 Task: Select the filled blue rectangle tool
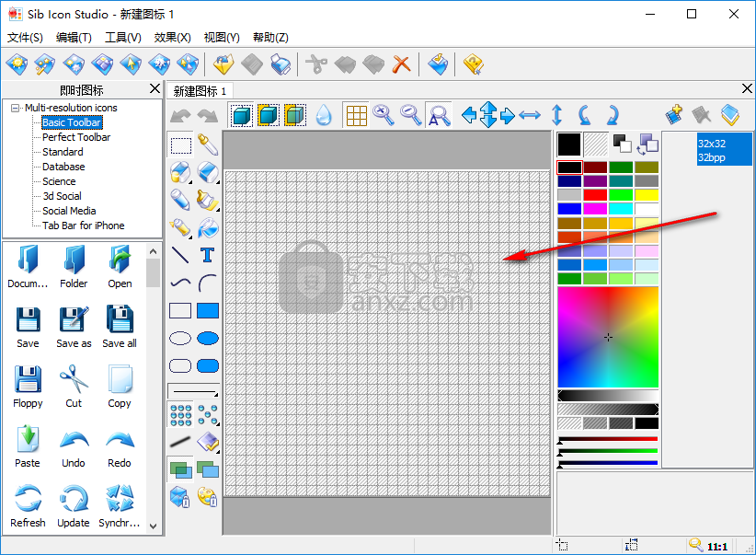coord(208,311)
